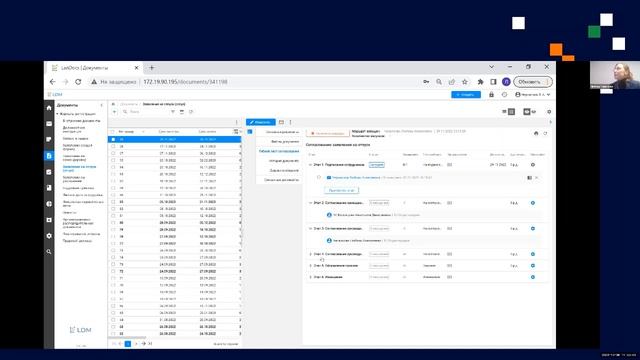This screenshot has width=640, height=360.
Task: Click the card icon next to Изменить button
Action: tap(281, 122)
